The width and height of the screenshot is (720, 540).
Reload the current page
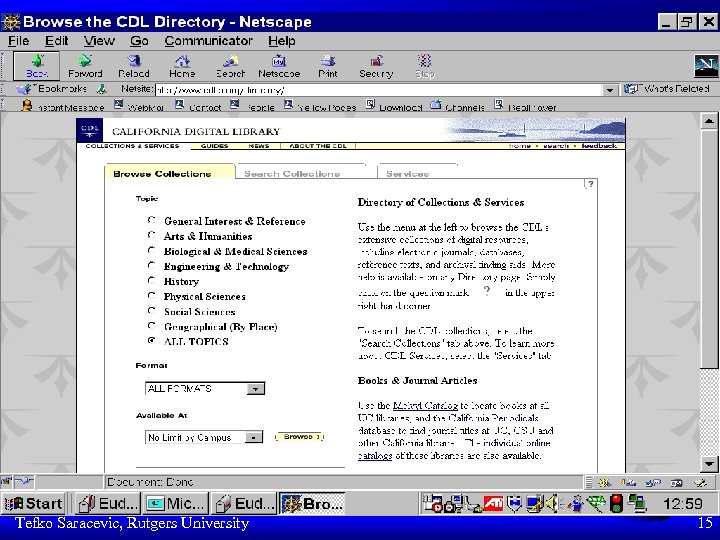point(134,66)
